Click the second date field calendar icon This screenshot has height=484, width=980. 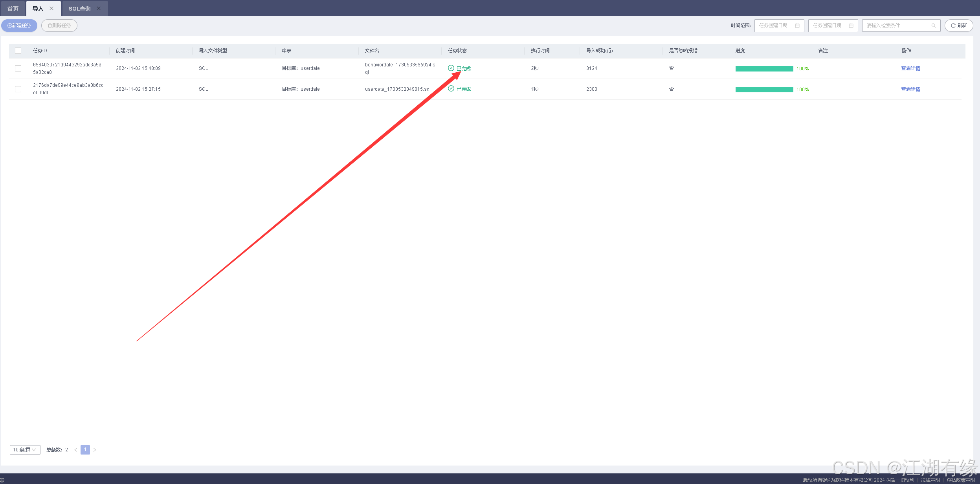(851, 26)
